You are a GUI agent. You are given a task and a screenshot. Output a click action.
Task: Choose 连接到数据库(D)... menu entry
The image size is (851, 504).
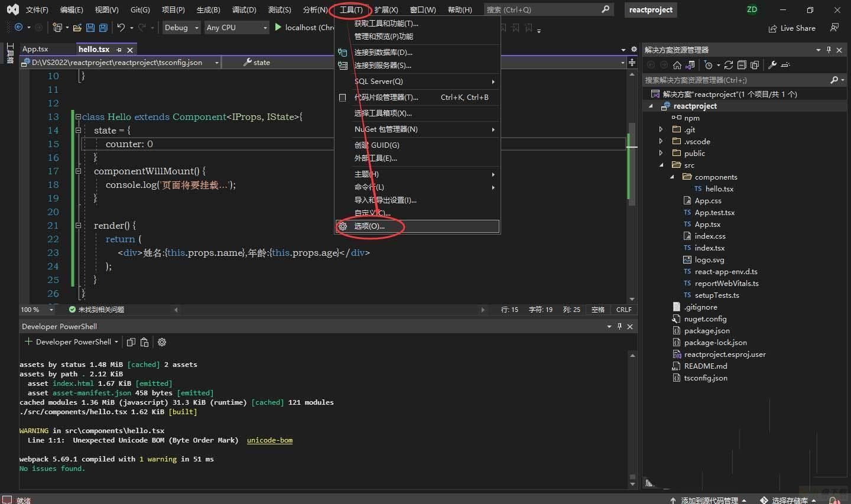coord(418,53)
